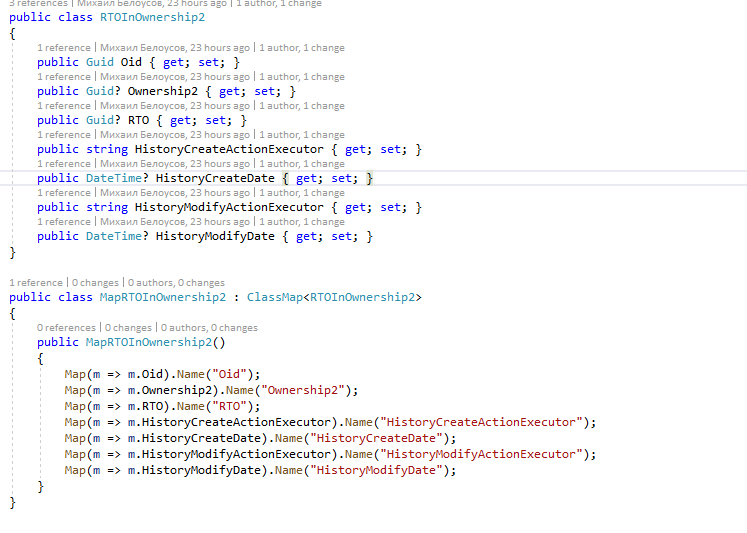Select HistoryModifyDate name in DateTime? property declaration
The image size is (747, 533).
click(x=215, y=237)
